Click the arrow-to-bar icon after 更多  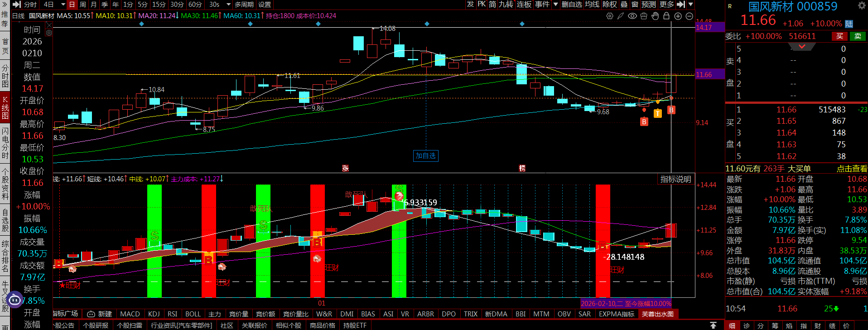pyautogui.click(x=681, y=5)
